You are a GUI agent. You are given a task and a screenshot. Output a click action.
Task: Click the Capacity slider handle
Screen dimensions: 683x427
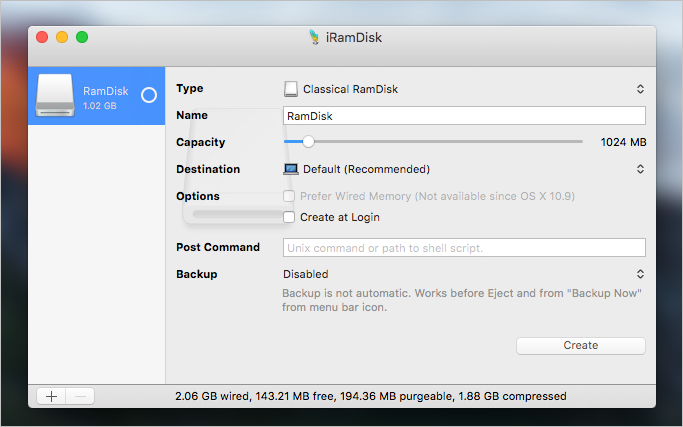click(x=308, y=142)
